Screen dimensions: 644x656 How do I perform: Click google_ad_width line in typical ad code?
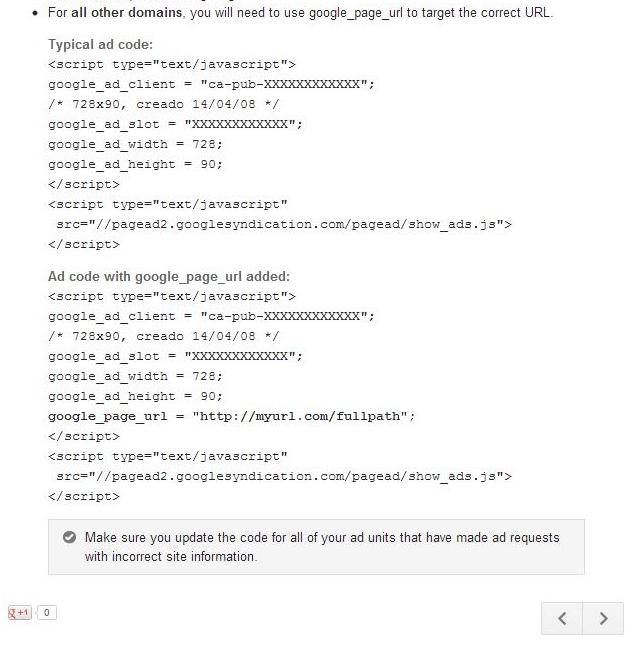[135, 144]
